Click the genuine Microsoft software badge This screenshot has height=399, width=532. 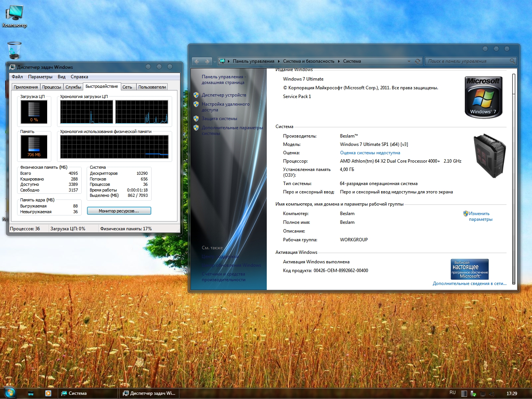click(x=470, y=269)
